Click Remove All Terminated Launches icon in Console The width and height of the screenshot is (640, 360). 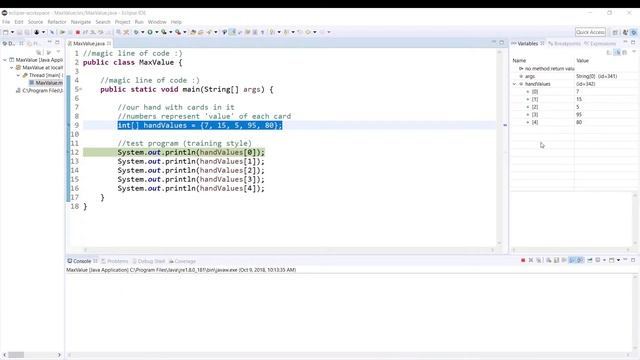(x=539, y=260)
